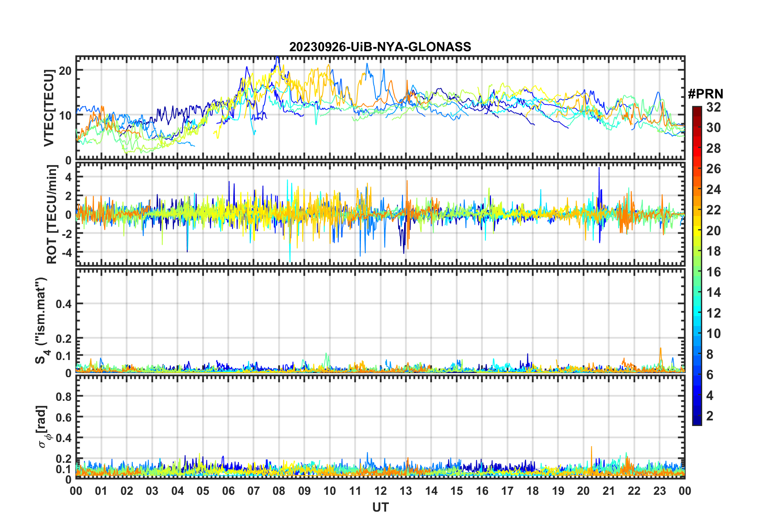Click the colorbar tick label 16
The image size is (761, 532).
click(x=713, y=272)
